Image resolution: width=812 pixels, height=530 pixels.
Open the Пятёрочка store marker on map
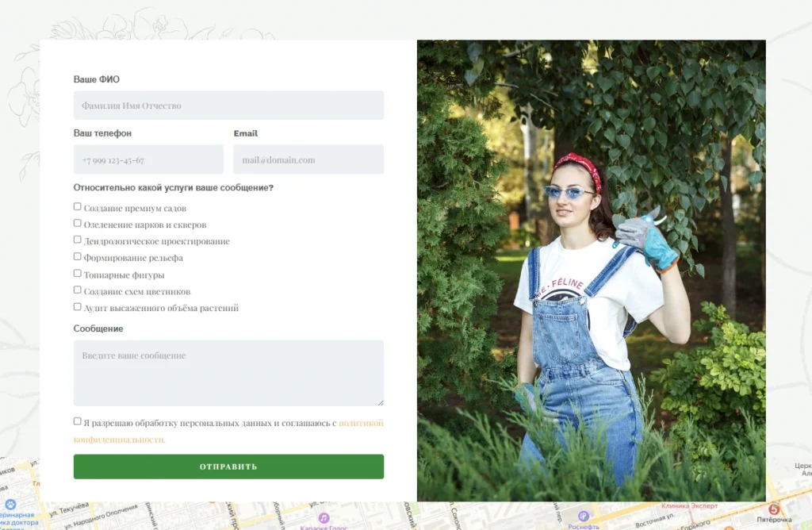click(x=774, y=509)
